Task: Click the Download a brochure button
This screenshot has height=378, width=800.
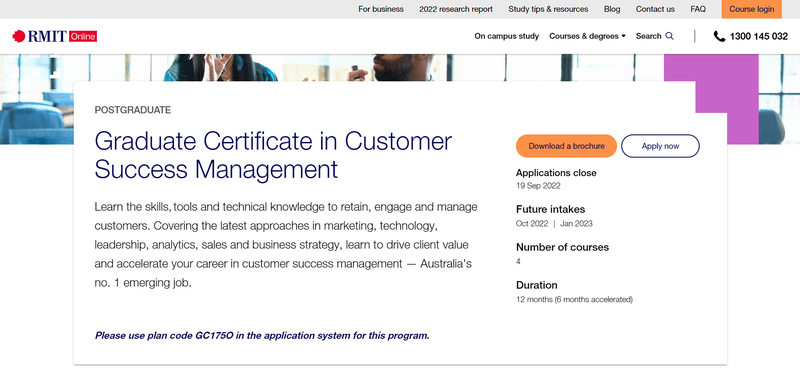Action: 566,146
